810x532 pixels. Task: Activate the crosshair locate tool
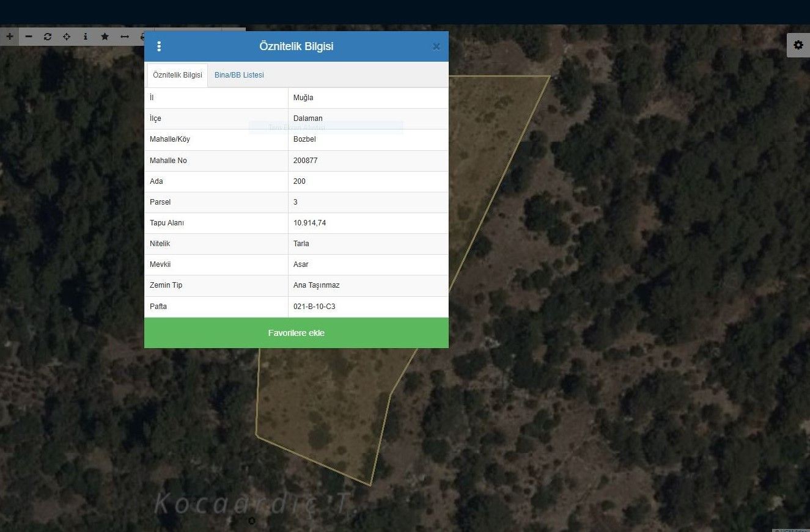click(x=67, y=37)
